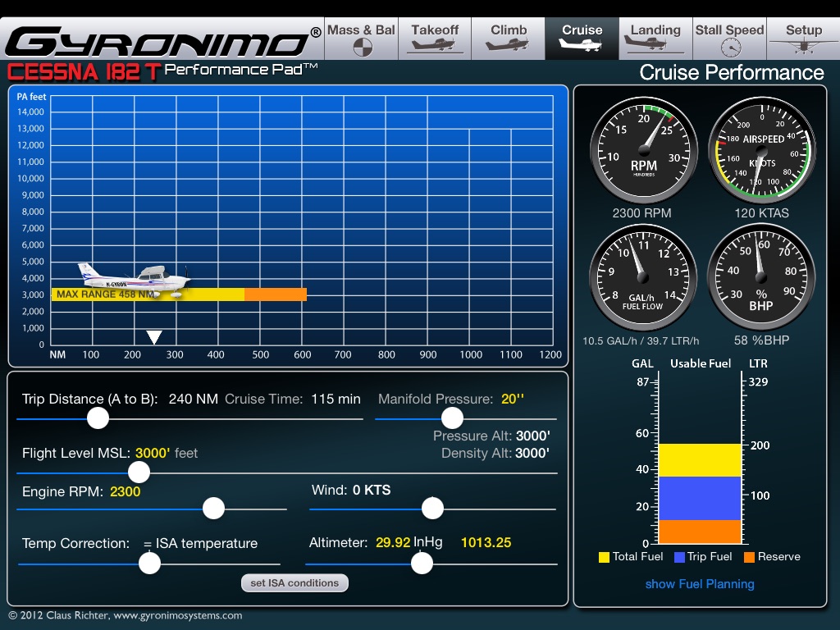Click the Trip Distance slider handle
The width and height of the screenshot is (840, 630).
pyautogui.click(x=98, y=418)
